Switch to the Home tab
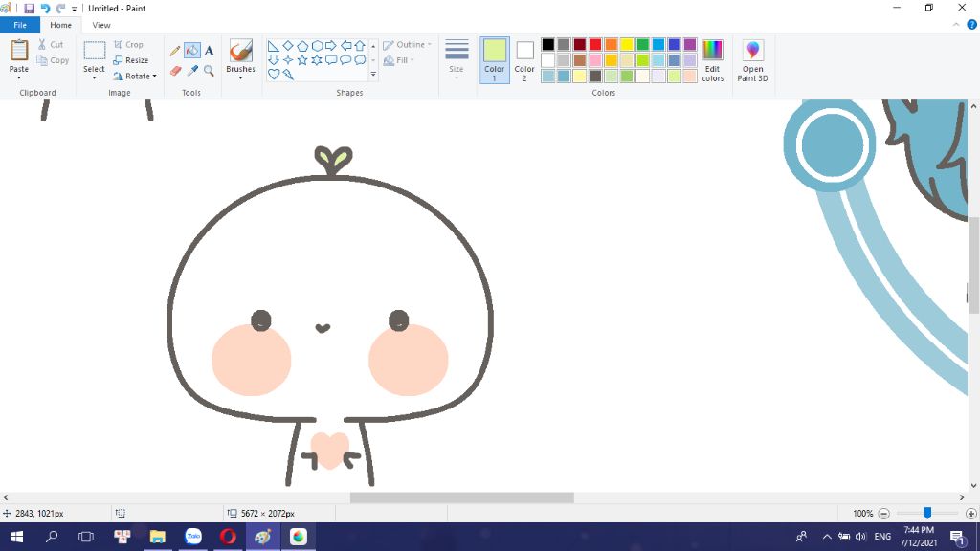 click(60, 25)
